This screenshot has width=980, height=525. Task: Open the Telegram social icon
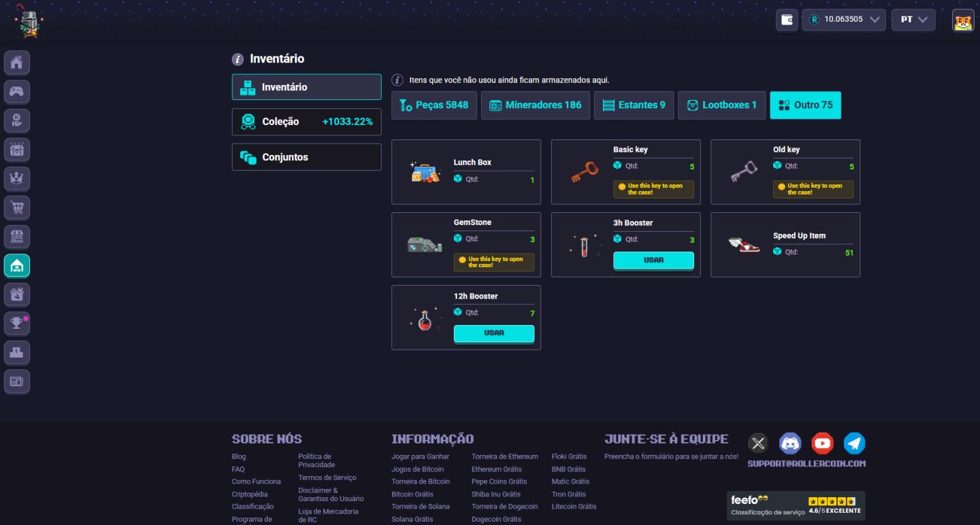click(x=854, y=443)
